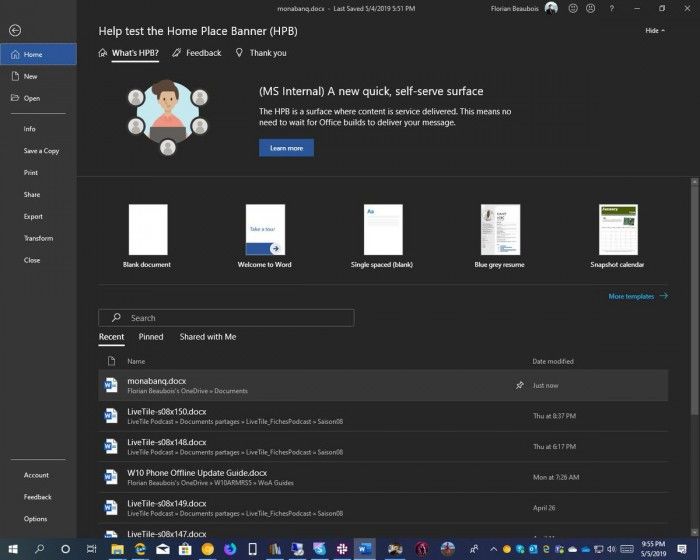Click the taskbar search magnifier
Screen dimensions: 700x560
(39, 549)
